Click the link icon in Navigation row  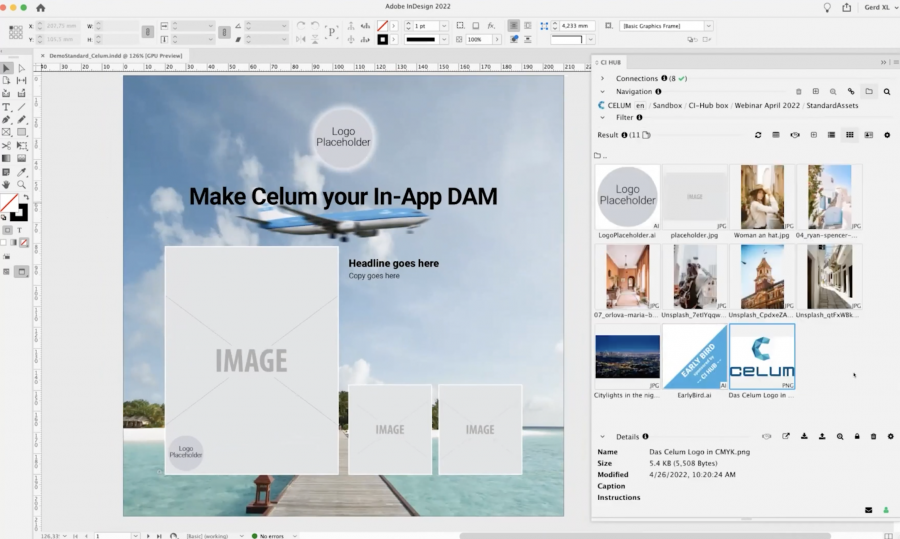851,91
